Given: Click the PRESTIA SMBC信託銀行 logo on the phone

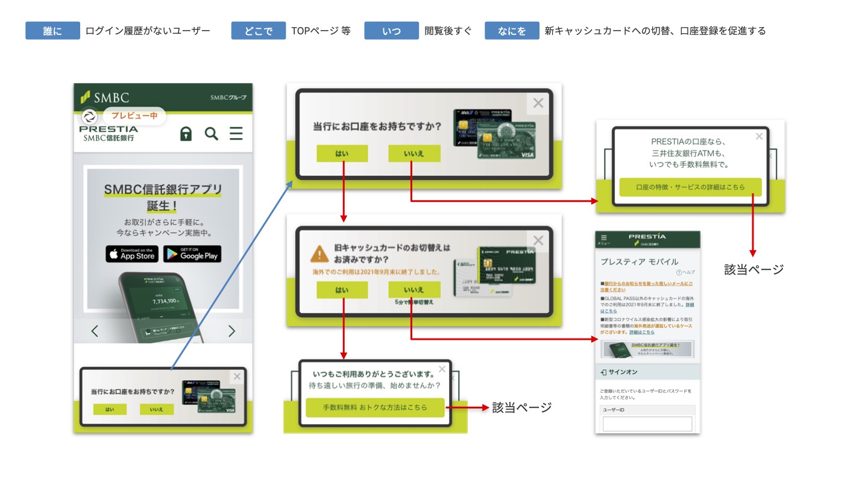Looking at the screenshot, I should [108, 133].
